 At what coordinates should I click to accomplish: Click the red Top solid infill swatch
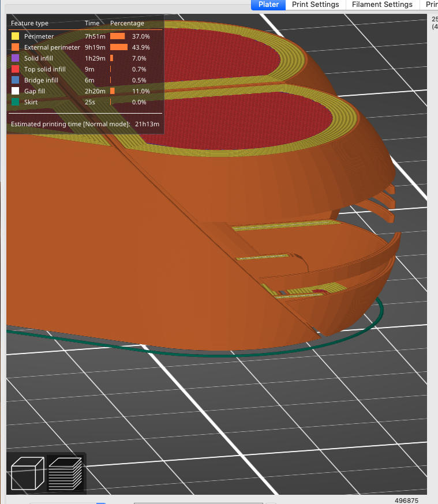(15, 69)
